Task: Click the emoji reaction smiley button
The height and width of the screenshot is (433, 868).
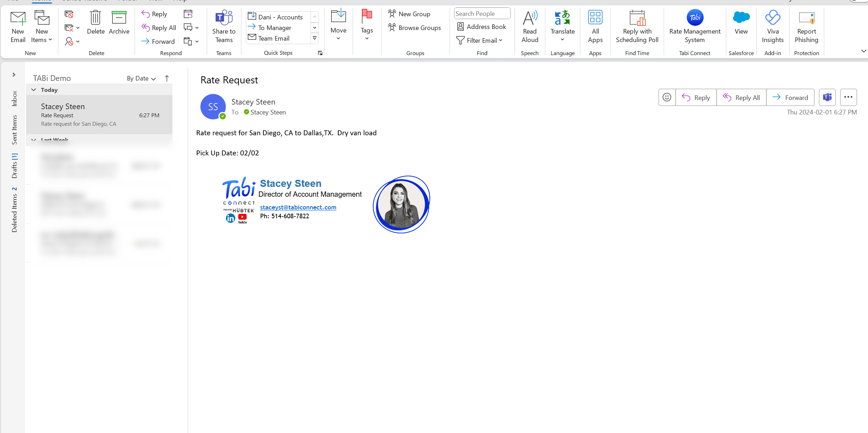Action: pyautogui.click(x=667, y=97)
